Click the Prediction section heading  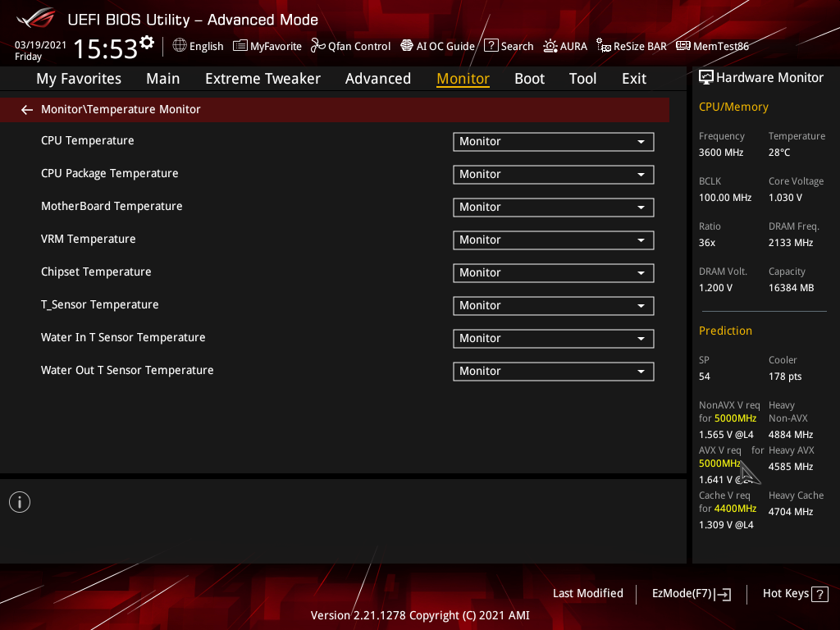point(725,331)
